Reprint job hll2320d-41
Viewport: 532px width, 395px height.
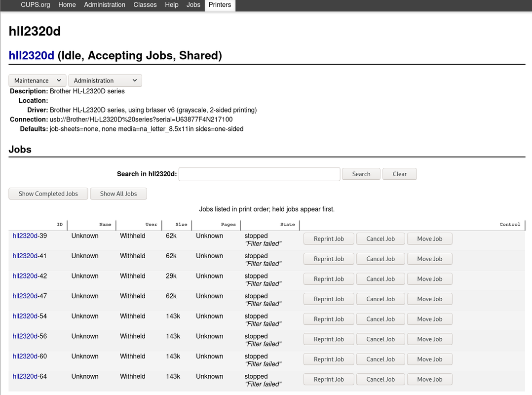(x=329, y=259)
